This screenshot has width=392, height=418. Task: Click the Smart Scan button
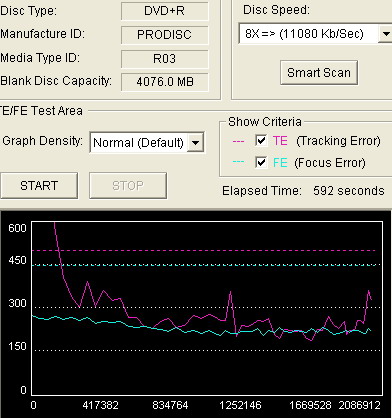click(319, 72)
